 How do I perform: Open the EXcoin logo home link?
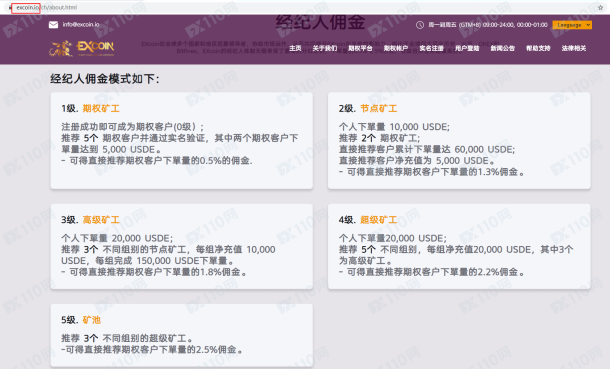[82, 48]
